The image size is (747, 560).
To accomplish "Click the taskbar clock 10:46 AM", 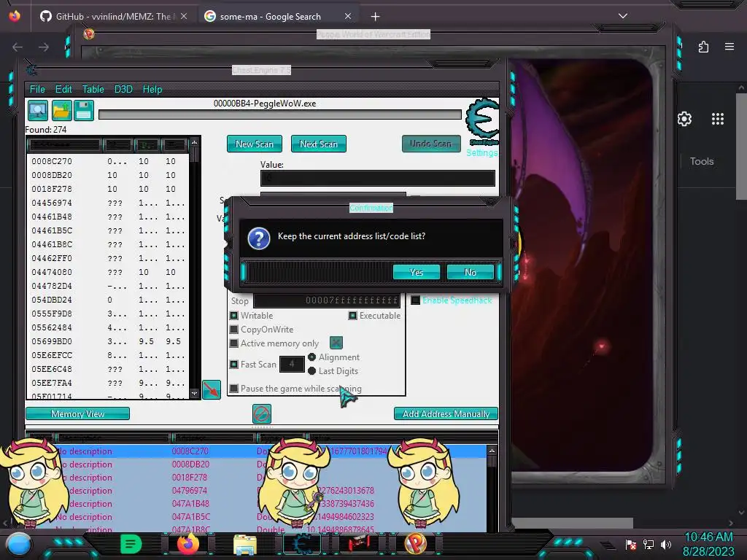I will (708, 537).
